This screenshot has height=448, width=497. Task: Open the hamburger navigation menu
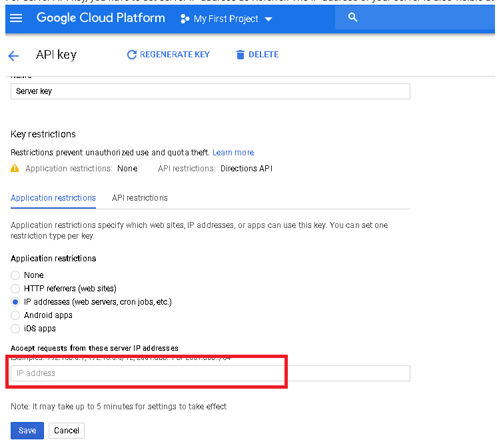[16, 19]
